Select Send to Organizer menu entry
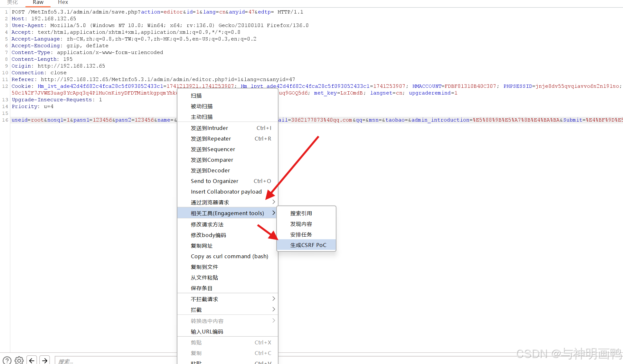The image size is (623, 364). (x=214, y=181)
